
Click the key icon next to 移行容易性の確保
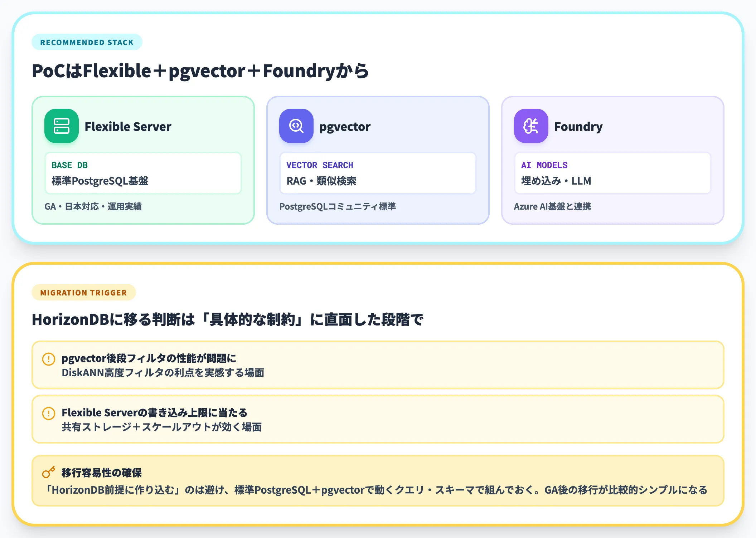pos(49,472)
